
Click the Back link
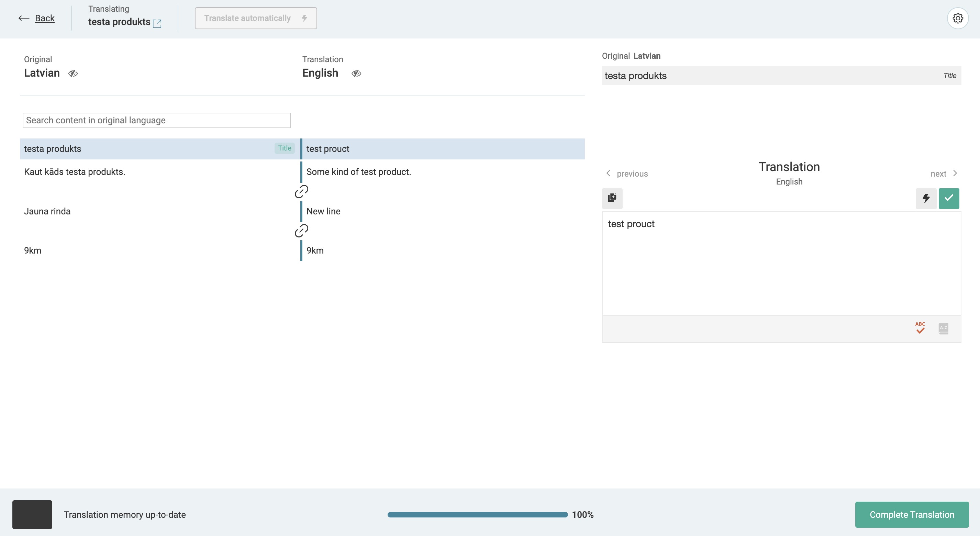pos(45,18)
